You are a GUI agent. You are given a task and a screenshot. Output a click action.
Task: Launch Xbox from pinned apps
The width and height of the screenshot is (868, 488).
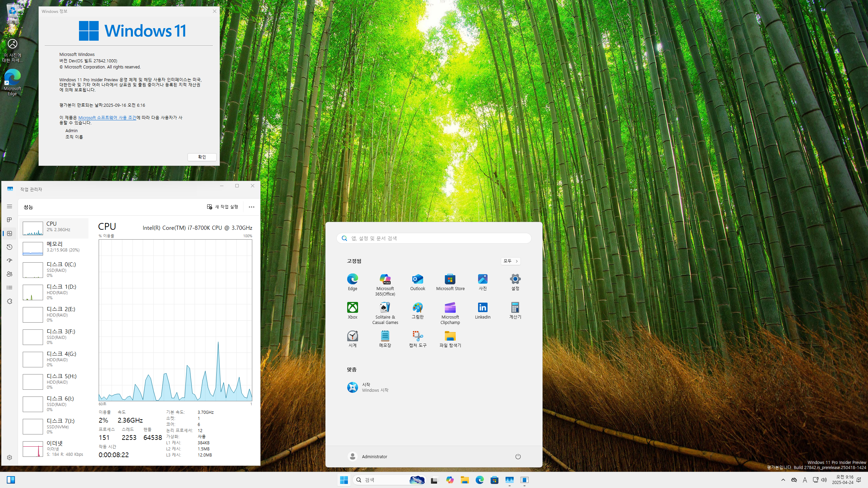[352, 310]
